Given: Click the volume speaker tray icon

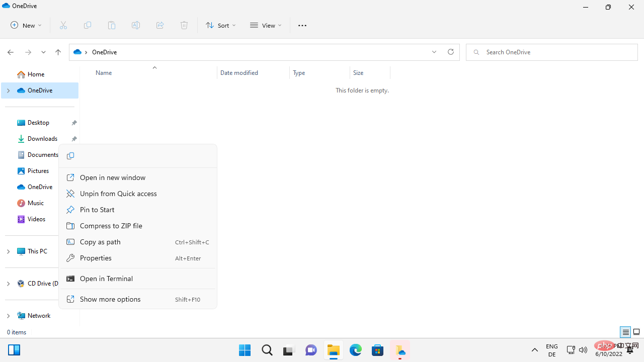Looking at the screenshot, I should [x=583, y=350].
